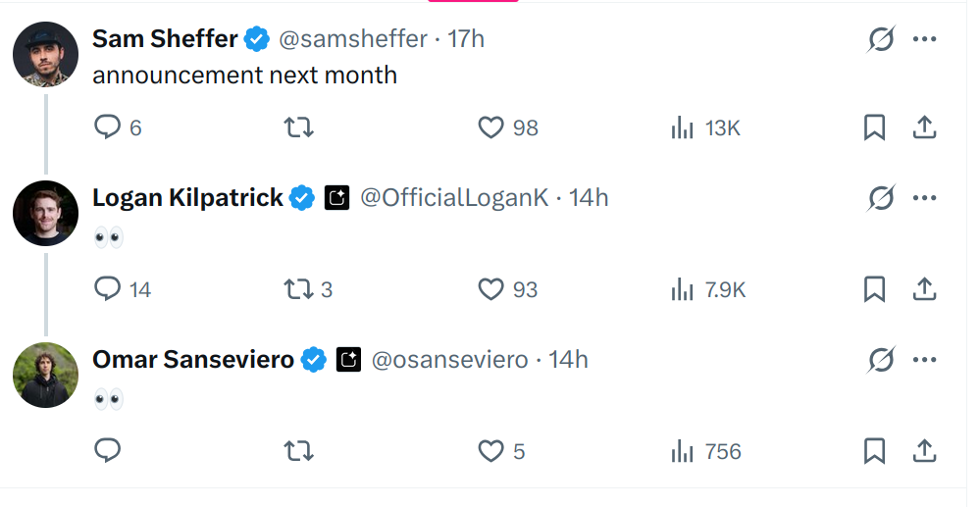Bookmark Sam Sheffer's tweet
The height and width of the screenshot is (507, 980).
(x=874, y=127)
